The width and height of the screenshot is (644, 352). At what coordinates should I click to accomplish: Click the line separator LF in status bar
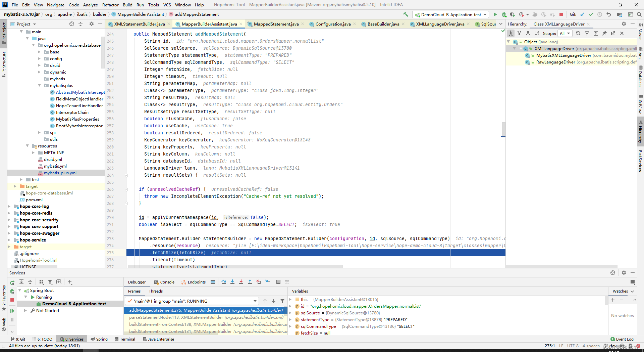click(561, 346)
